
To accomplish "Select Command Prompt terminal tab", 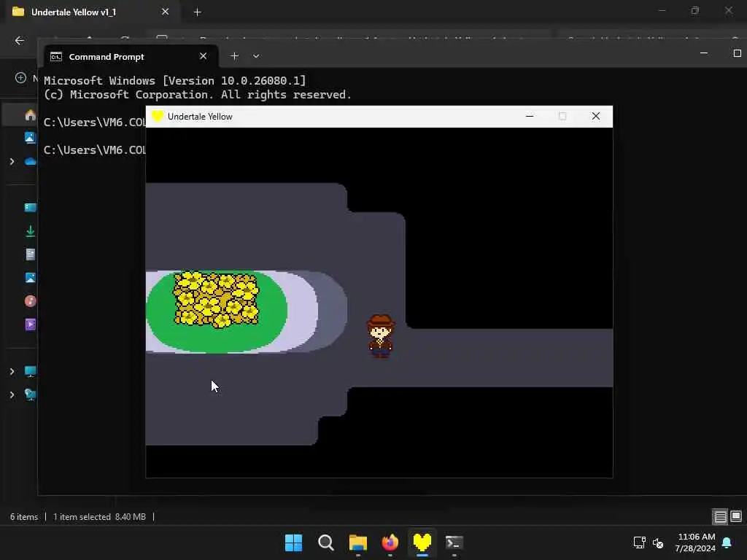I will [107, 57].
